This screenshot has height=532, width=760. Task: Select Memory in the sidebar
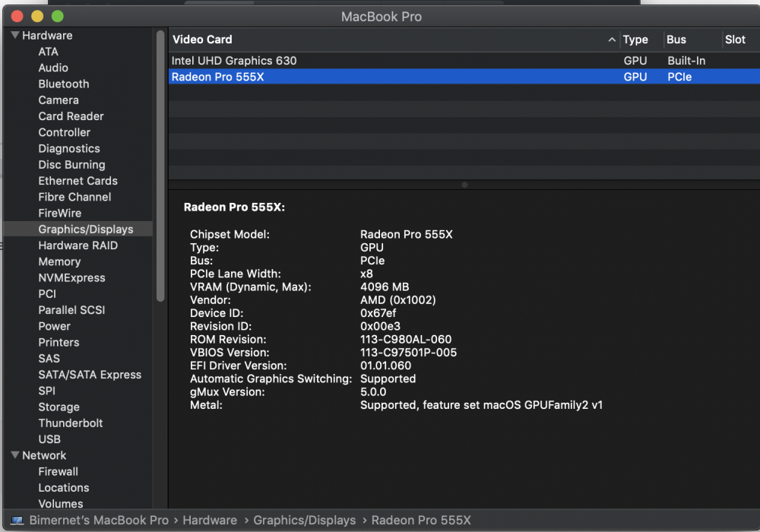click(59, 261)
